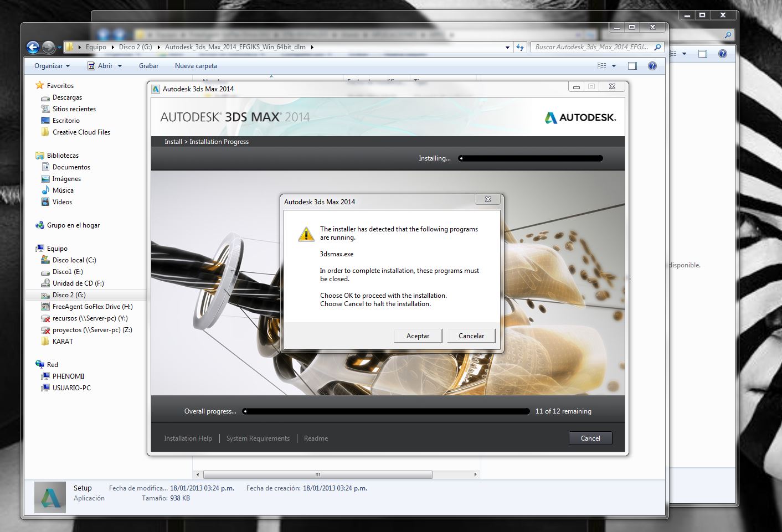
Task: Click Grabar in the Explorer toolbar
Action: click(x=148, y=66)
